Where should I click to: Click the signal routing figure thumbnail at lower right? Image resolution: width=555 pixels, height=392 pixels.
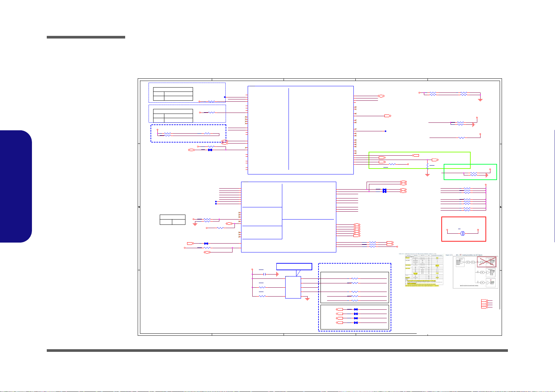[476, 272]
